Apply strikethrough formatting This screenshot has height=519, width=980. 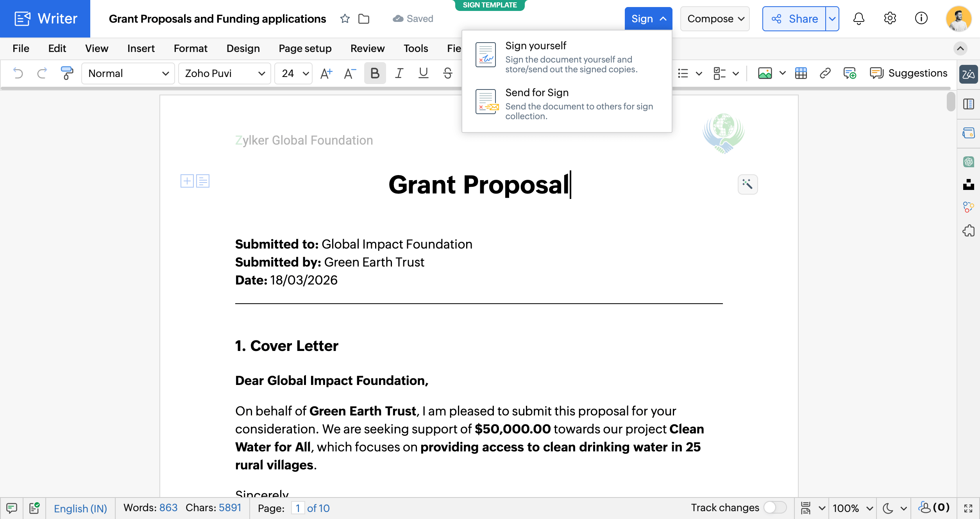(448, 73)
